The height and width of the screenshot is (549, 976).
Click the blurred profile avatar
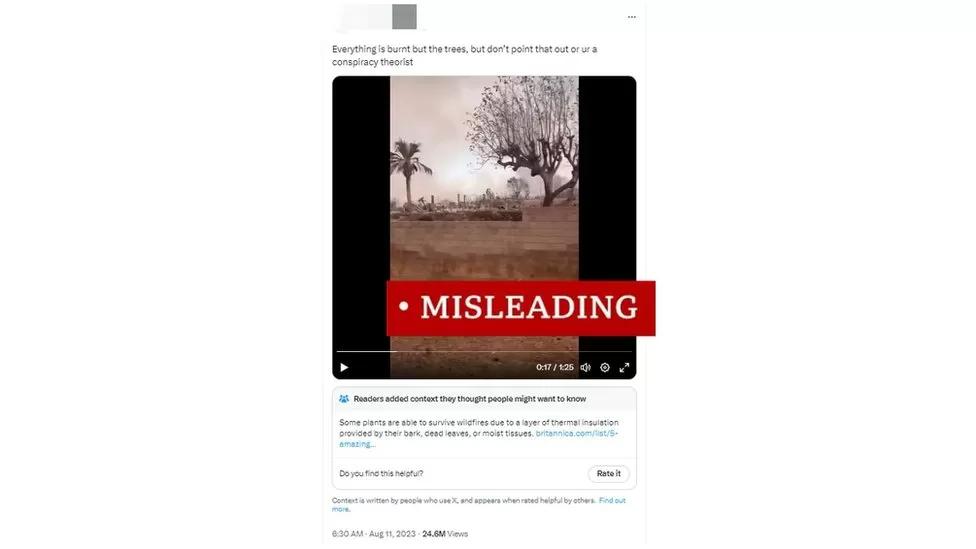pos(404,17)
